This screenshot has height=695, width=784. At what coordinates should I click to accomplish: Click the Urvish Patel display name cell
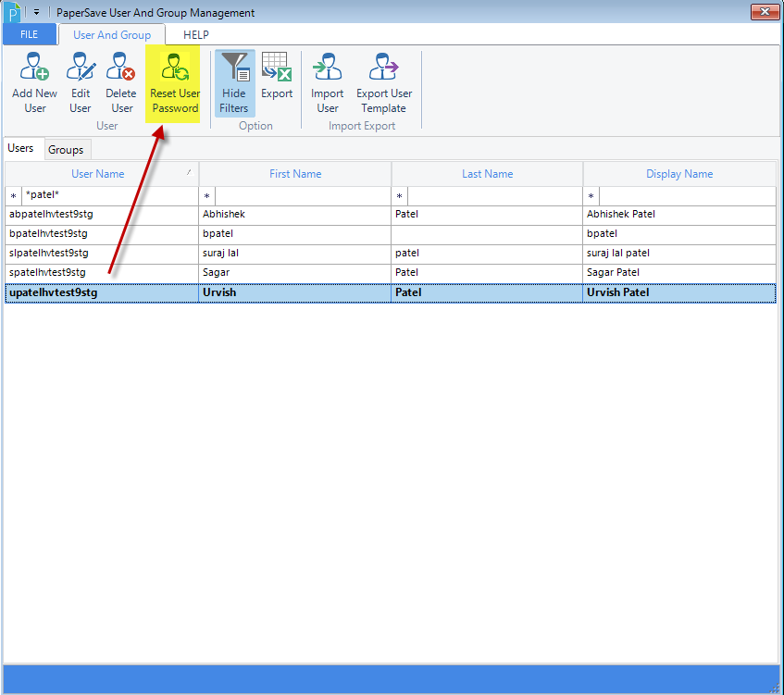(x=679, y=293)
